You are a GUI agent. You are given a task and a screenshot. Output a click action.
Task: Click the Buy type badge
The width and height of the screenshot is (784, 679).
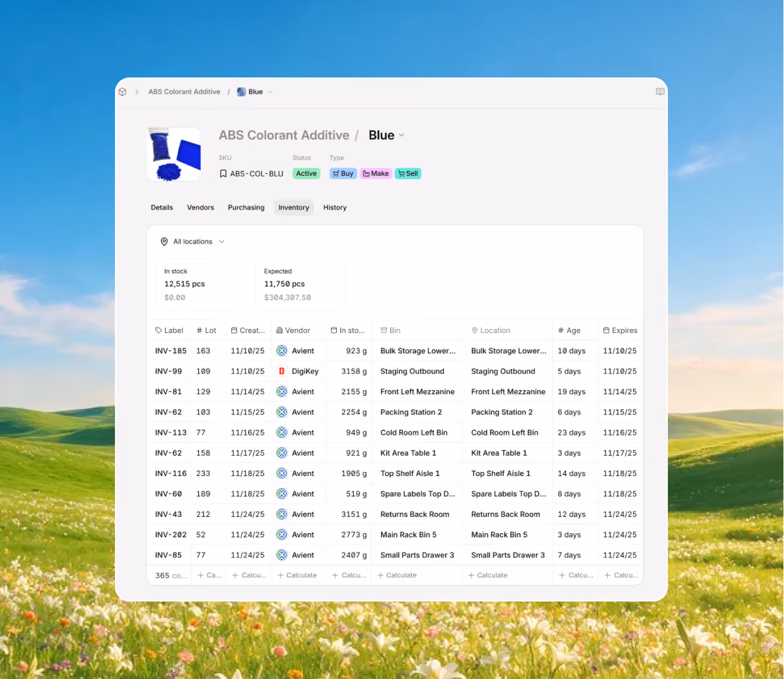[x=343, y=173]
